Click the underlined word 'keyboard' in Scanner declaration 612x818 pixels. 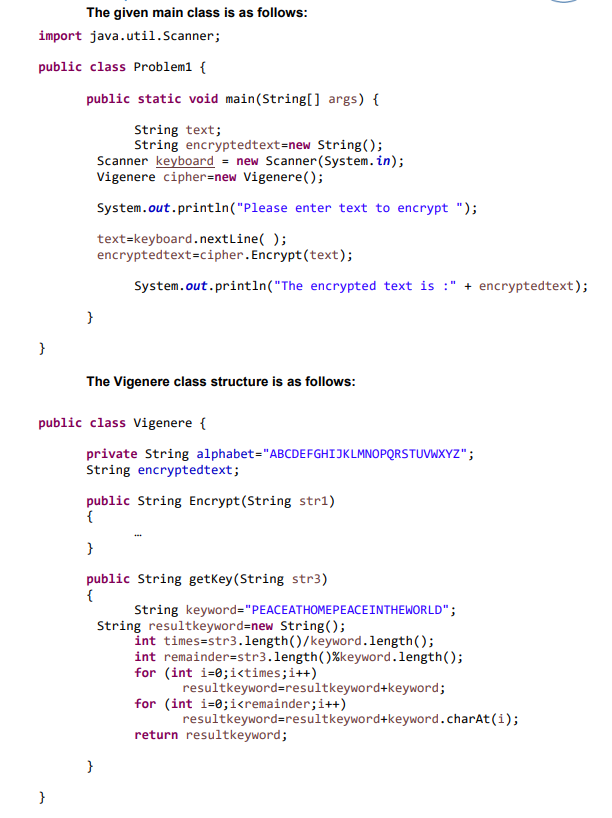(185, 161)
